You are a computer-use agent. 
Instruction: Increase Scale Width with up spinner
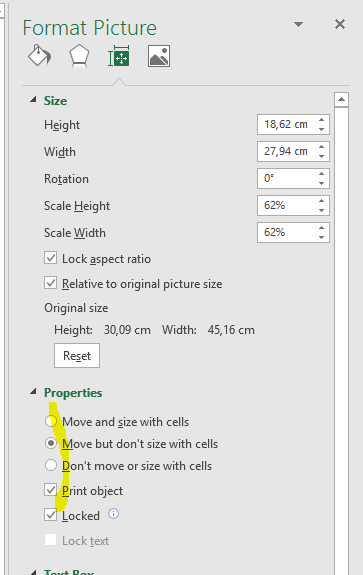tap(322, 228)
